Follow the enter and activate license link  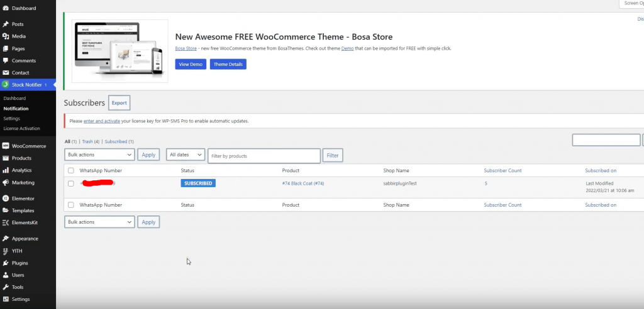tap(102, 121)
